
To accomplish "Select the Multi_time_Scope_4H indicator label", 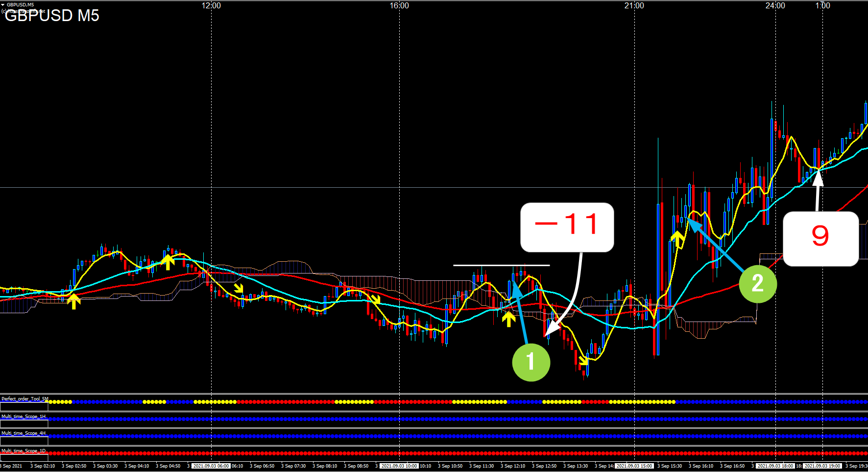I will [23, 433].
